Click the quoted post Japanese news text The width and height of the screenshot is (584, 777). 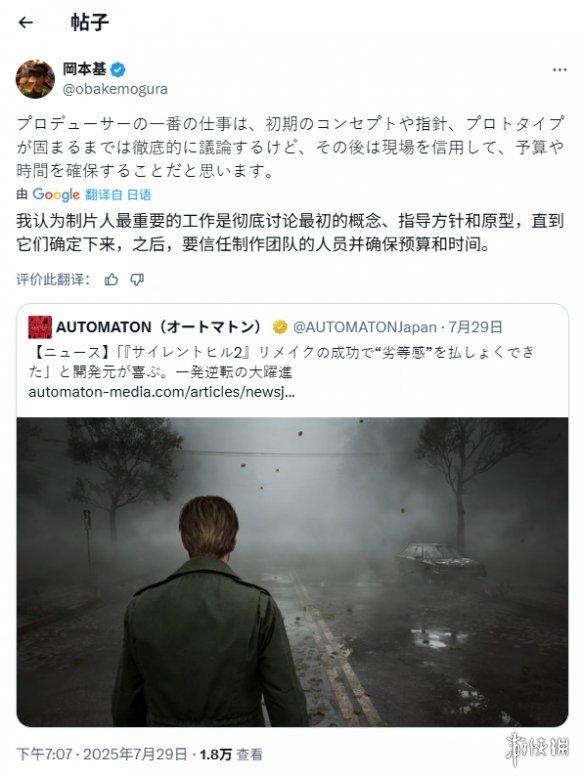click(281, 362)
